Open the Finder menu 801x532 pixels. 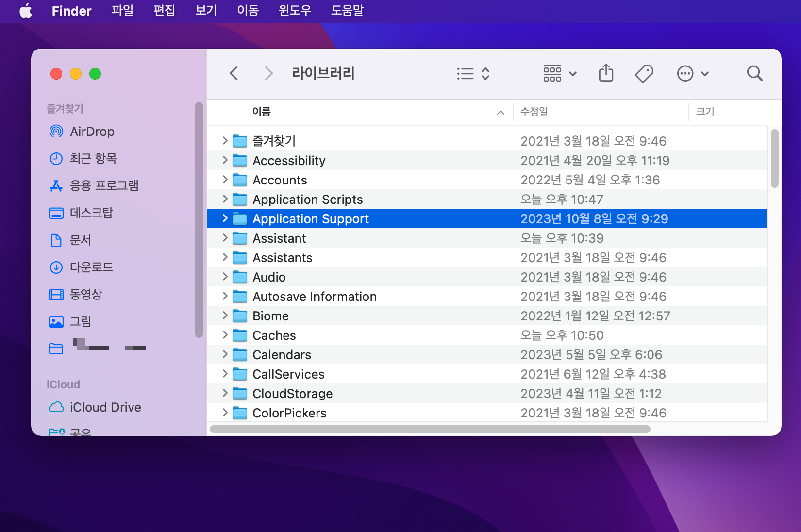coord(71,11)
